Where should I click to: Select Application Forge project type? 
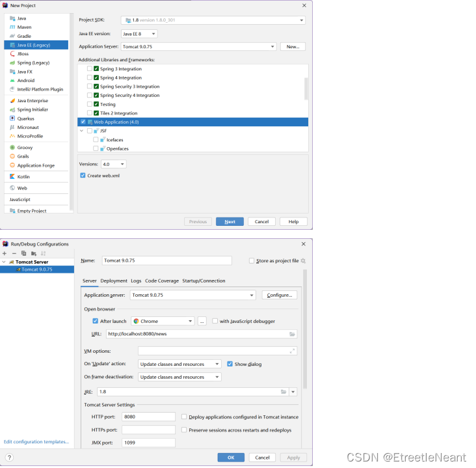pyautogui.click(x=36, y=165)
